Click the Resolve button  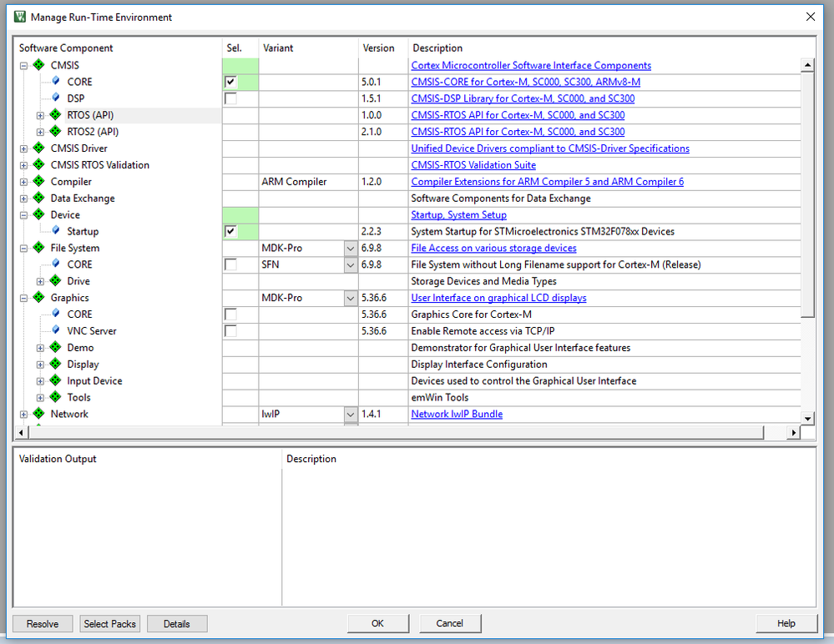(43, 623)
